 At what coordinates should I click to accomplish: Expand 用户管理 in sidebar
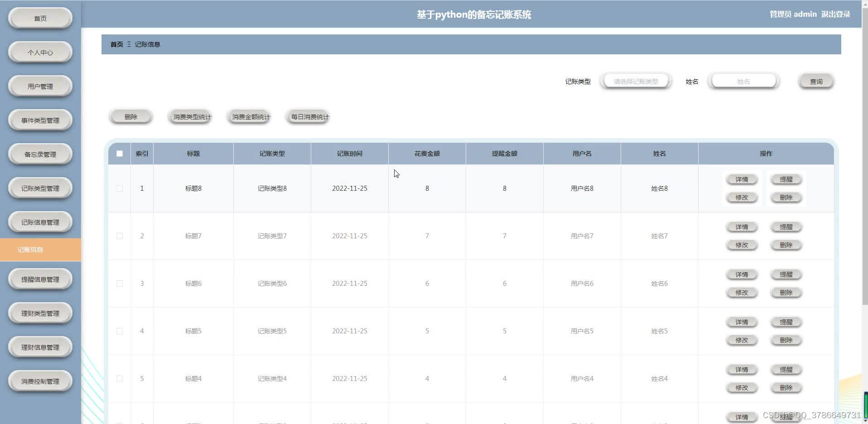40,86
